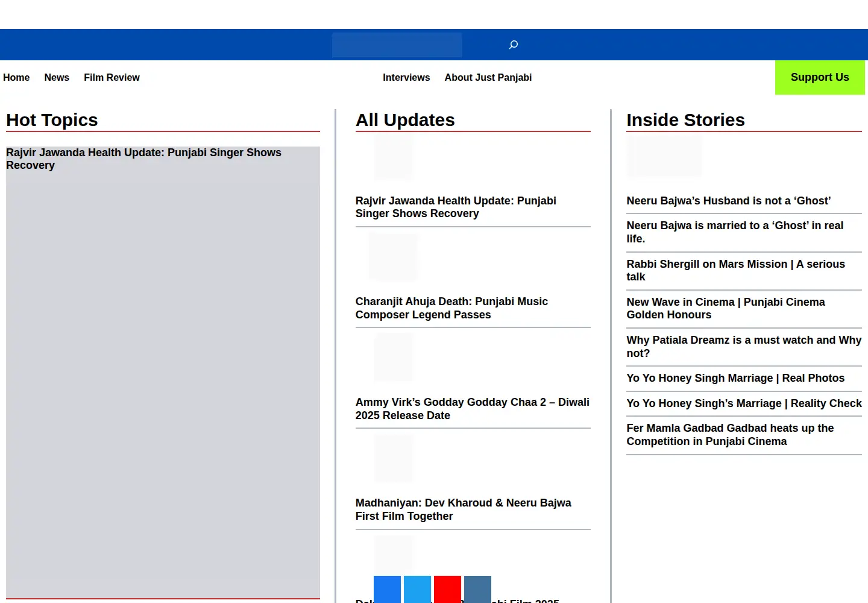Open Godday Godday Chaa 2 article
The image size is (868, 603).
pos(473,409)
